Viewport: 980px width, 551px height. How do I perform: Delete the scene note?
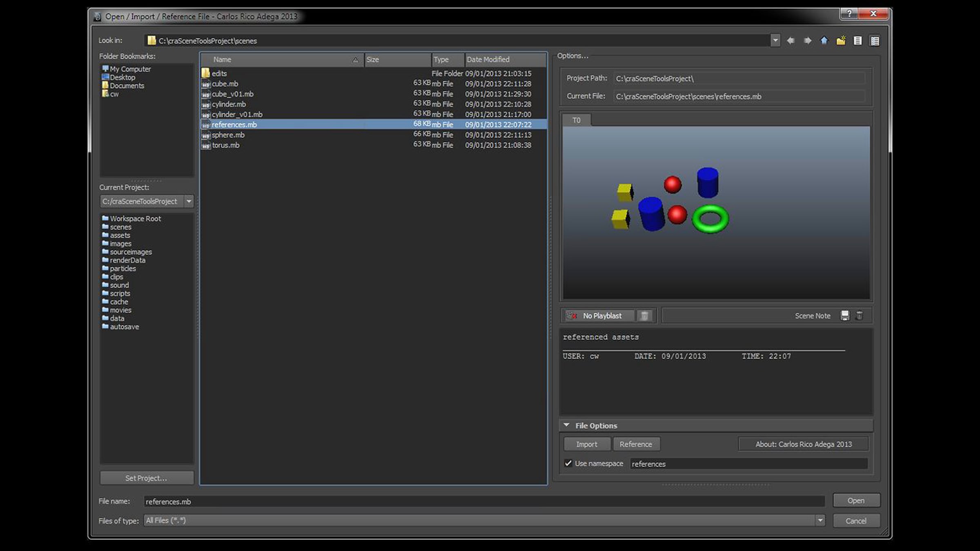pyautogui.click(x=859, y=315)
